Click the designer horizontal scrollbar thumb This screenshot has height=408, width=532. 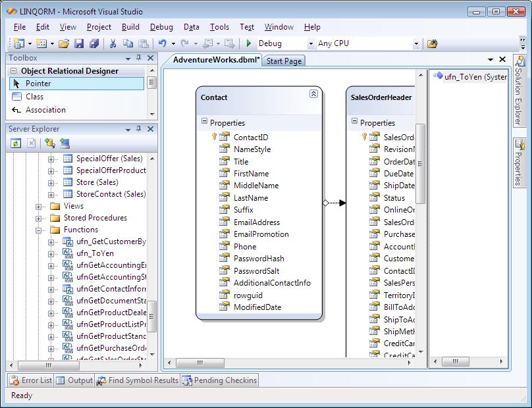199,363
